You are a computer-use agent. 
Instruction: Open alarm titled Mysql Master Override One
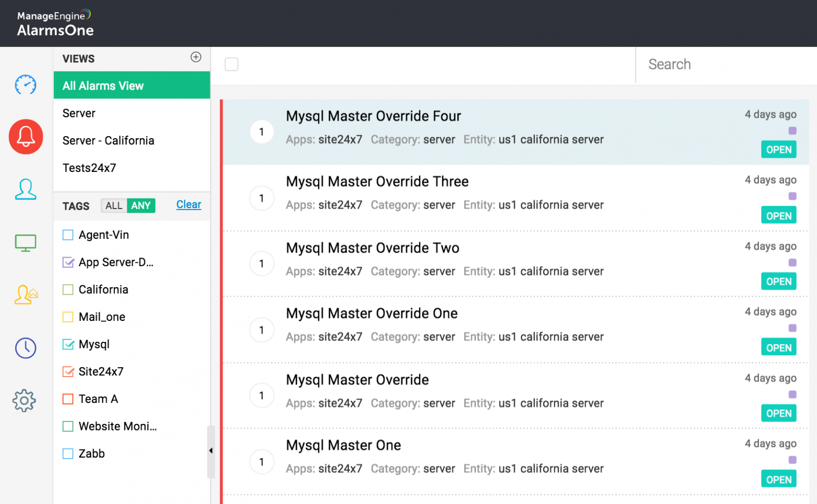click(x=372, y=313)
